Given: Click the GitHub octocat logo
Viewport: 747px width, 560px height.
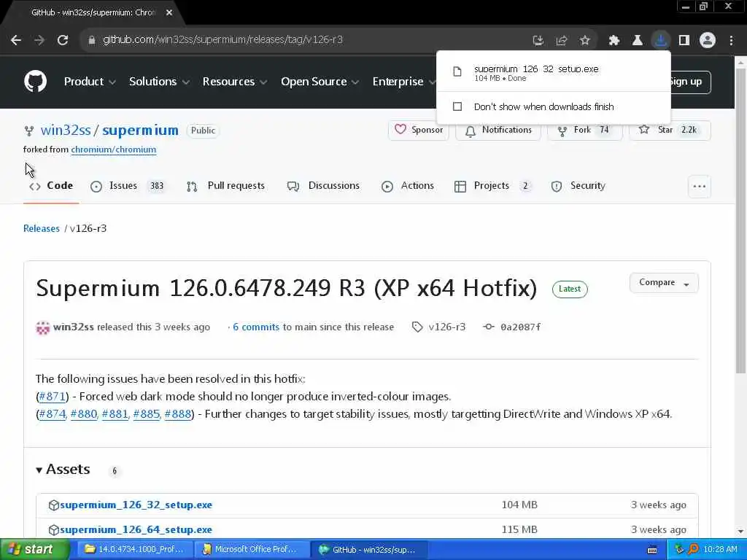Looking at the screenshot, I should [35, 82].
